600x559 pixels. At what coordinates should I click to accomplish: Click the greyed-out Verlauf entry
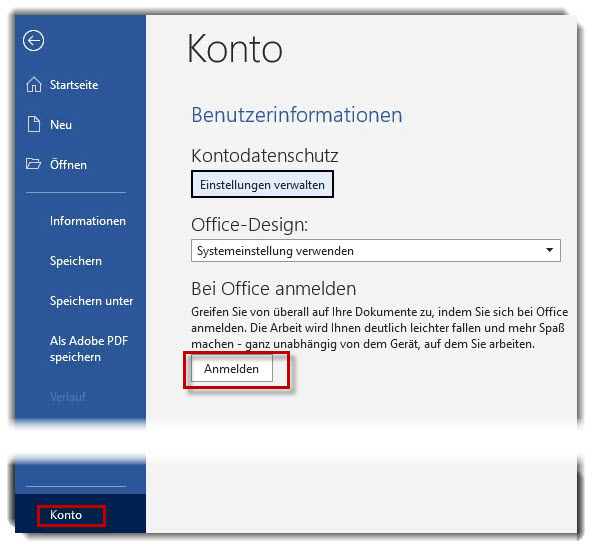(68, 397)
